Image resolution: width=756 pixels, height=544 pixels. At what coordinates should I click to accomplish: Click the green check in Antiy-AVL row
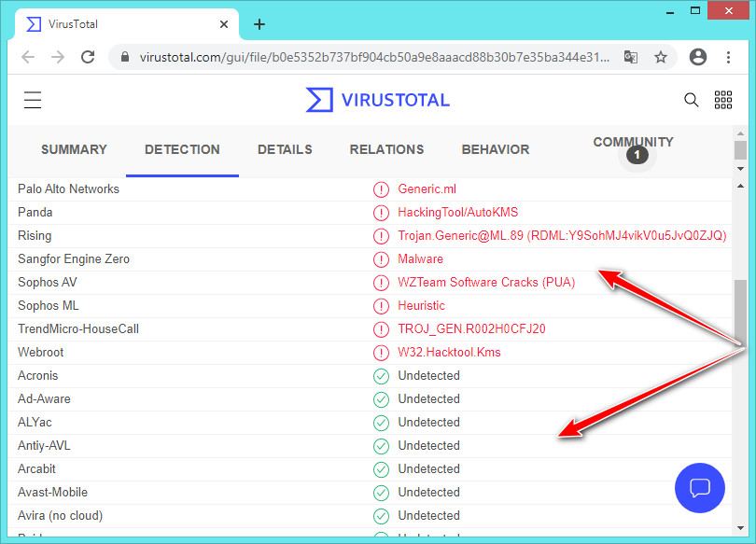[x=381, y=446]
